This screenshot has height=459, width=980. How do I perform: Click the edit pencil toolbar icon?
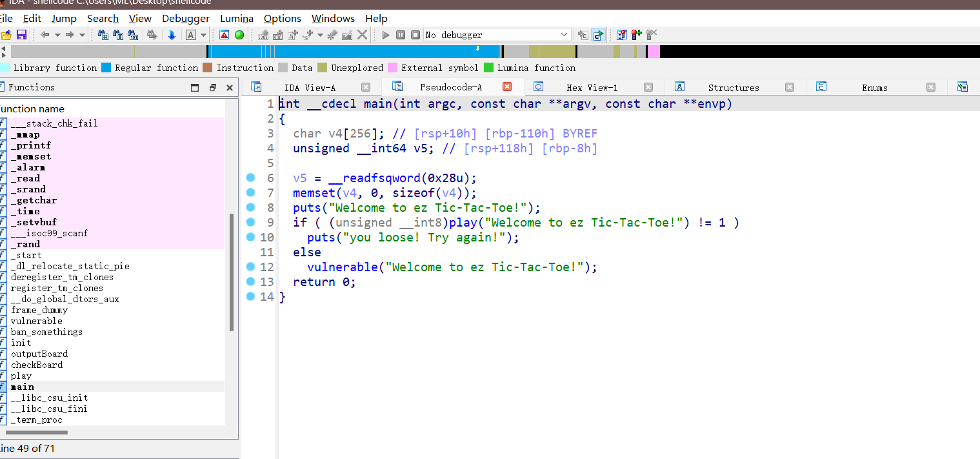click(x=347, y=35)
